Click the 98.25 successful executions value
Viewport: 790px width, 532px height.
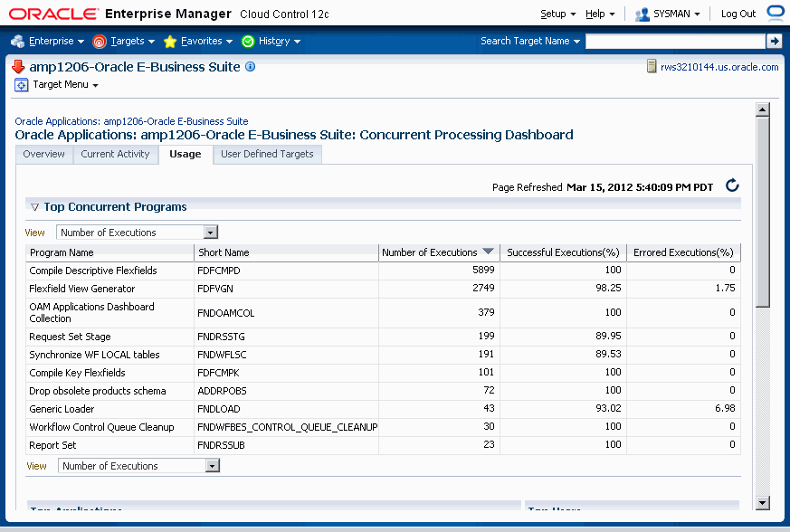coord(608,288)
